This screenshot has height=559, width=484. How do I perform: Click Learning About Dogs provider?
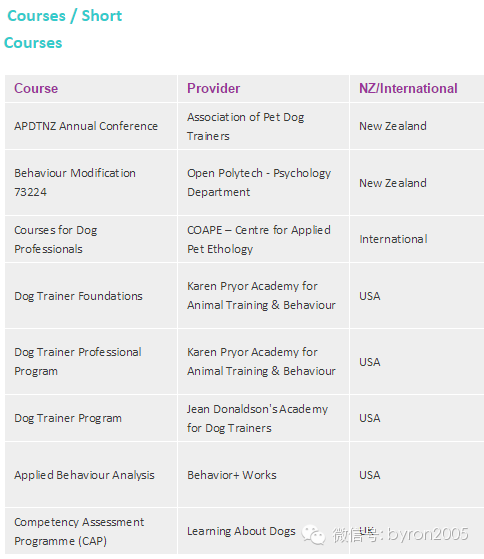[x=241, y=531]
